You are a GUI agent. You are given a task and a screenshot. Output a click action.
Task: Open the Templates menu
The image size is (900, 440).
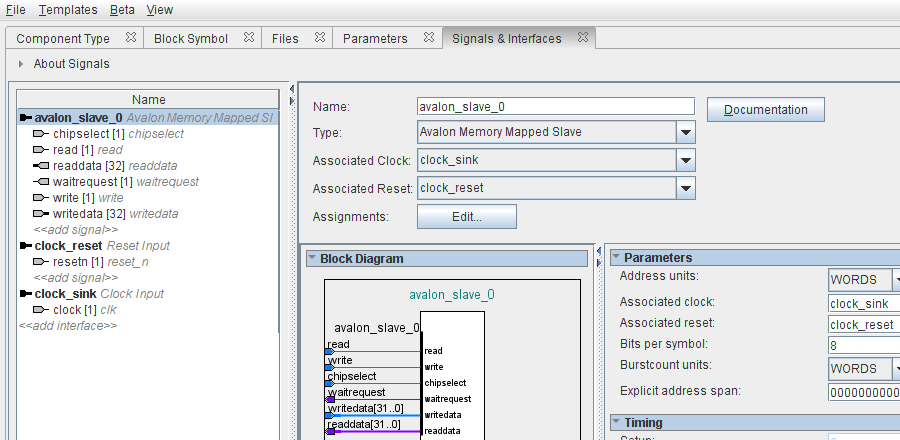68,10
